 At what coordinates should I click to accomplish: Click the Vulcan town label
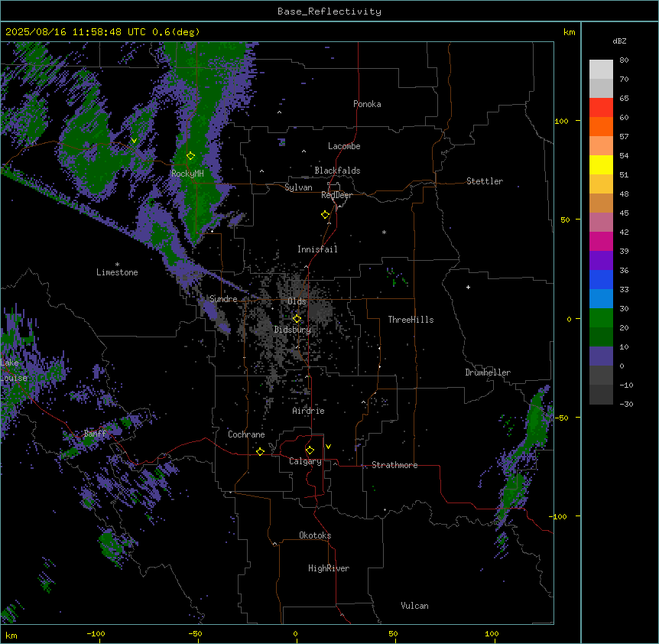pyautogui.click(x=414, y=606)
